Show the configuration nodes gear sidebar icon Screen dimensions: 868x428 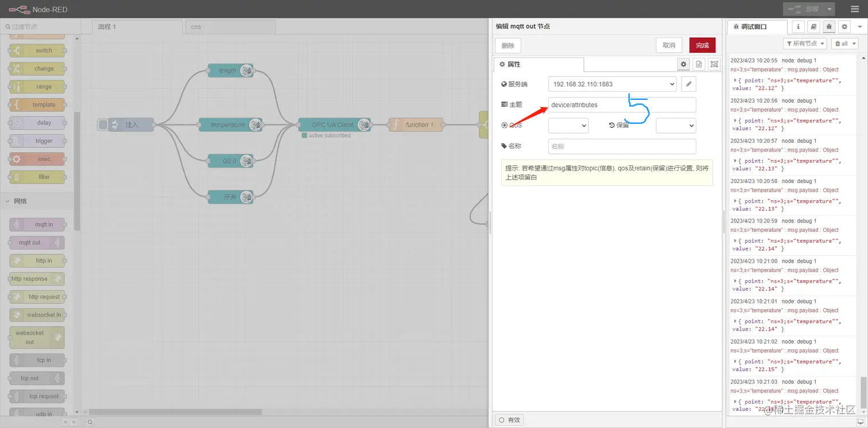844,26
